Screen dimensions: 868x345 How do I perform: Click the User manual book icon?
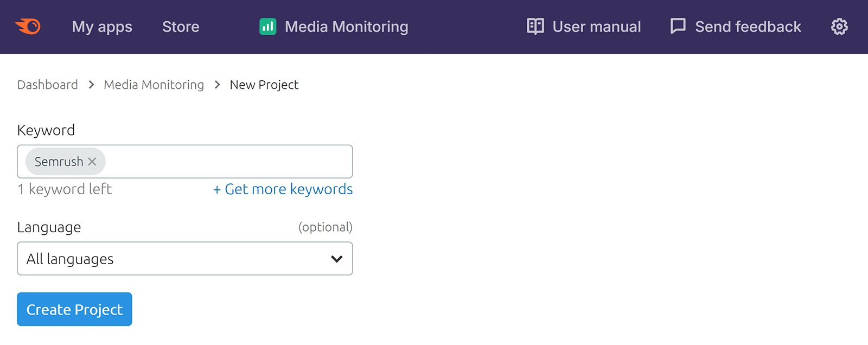click(x=535, y=26)
